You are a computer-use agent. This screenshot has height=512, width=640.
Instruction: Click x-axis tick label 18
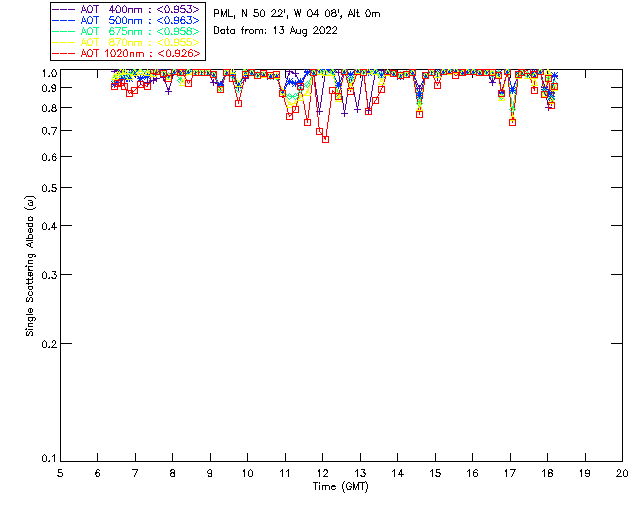coord(547,473)
